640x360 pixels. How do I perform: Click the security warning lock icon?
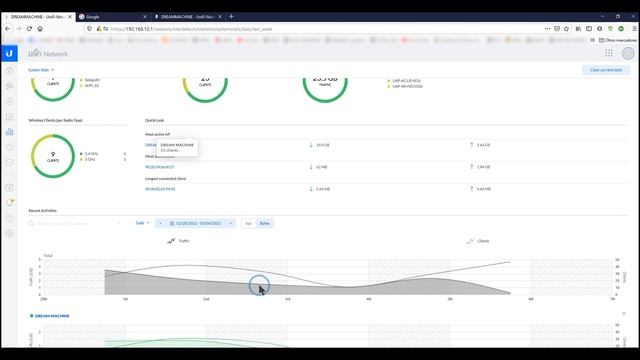coord(99,29)
